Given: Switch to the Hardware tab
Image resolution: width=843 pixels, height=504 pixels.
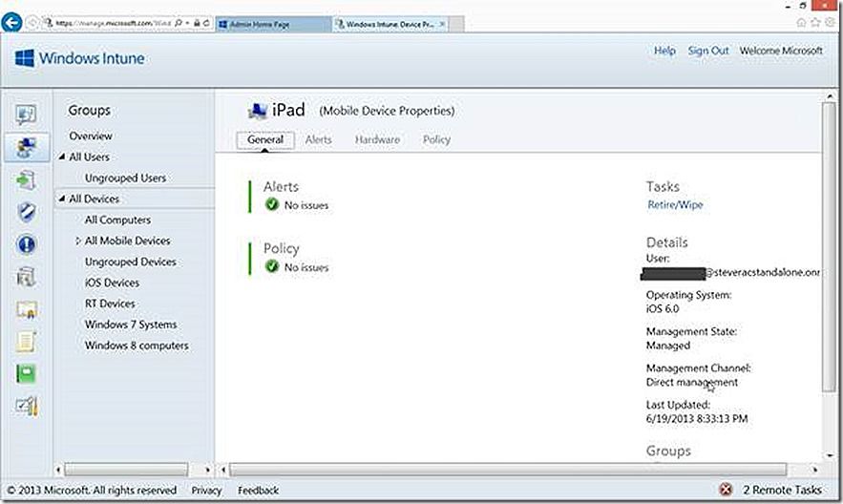Looking at the screenshot, I should coord(377,139).
